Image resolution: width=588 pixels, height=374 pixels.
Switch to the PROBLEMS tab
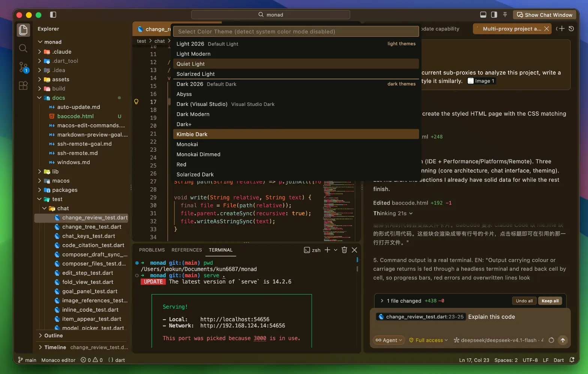[152, 250]
